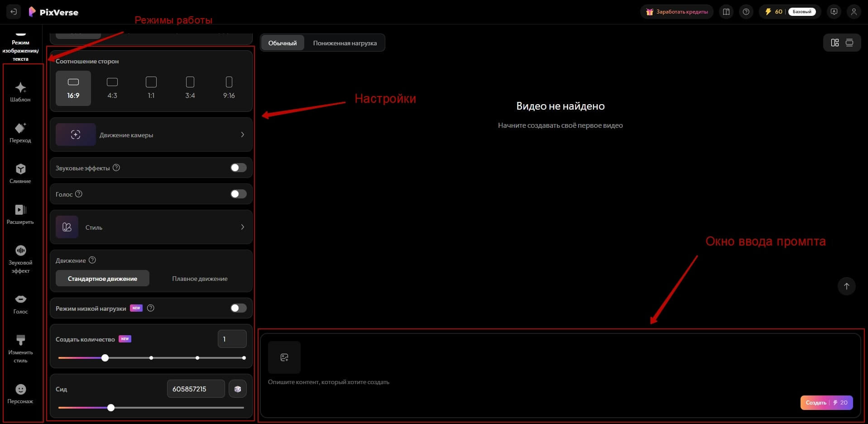The width and height of the screenshot is (868, 424).
Task: Click the Сид slider handle
Action: [x=111, y=408]
